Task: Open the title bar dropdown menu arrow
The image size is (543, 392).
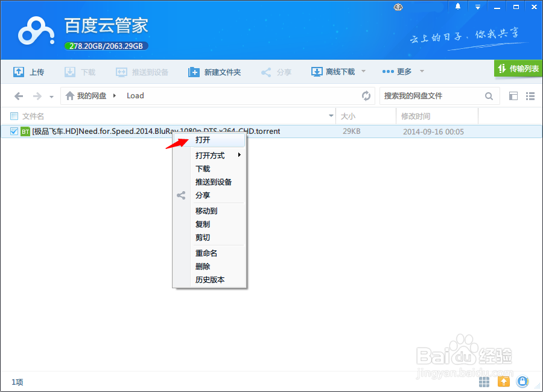Action: click(478, 7)
